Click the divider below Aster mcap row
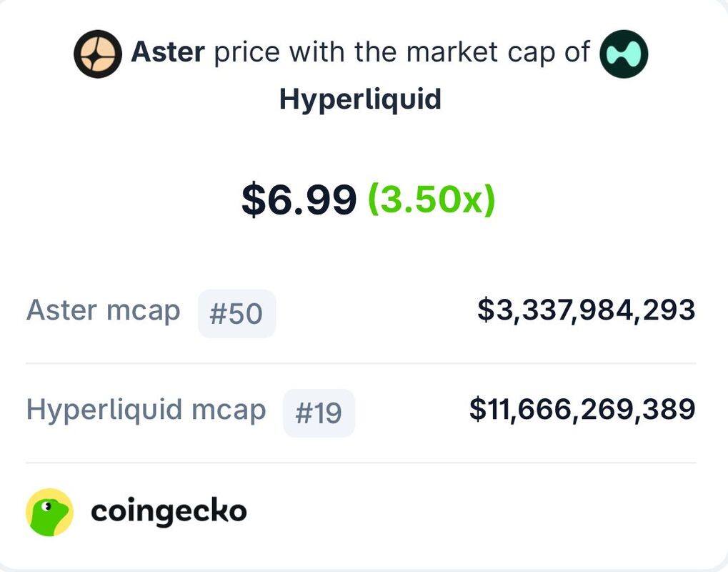The height and width of the screenshot is (572, 728). pyautogui.click(x=361, y=363)
